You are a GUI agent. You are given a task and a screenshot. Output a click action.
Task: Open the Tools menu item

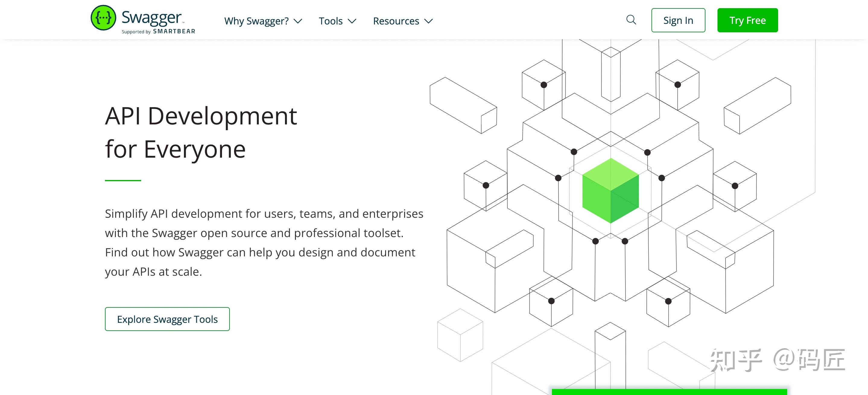(x=331, y=21)
